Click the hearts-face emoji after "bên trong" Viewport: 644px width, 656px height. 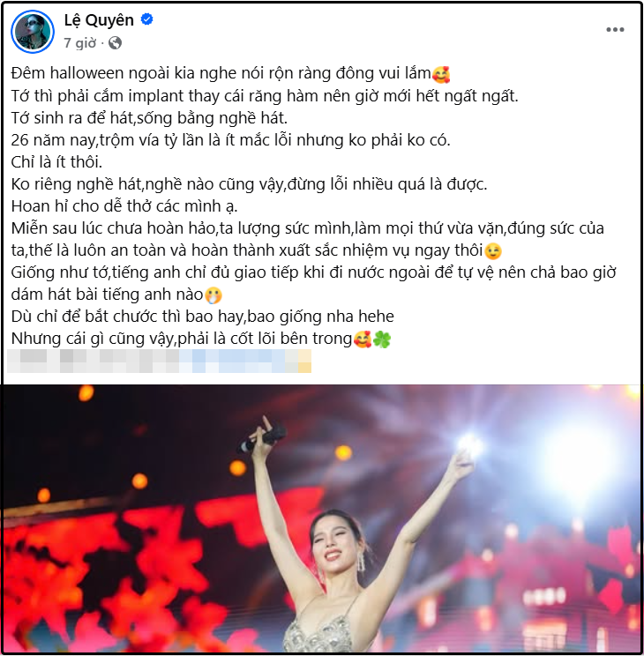(x=363, y=339)
